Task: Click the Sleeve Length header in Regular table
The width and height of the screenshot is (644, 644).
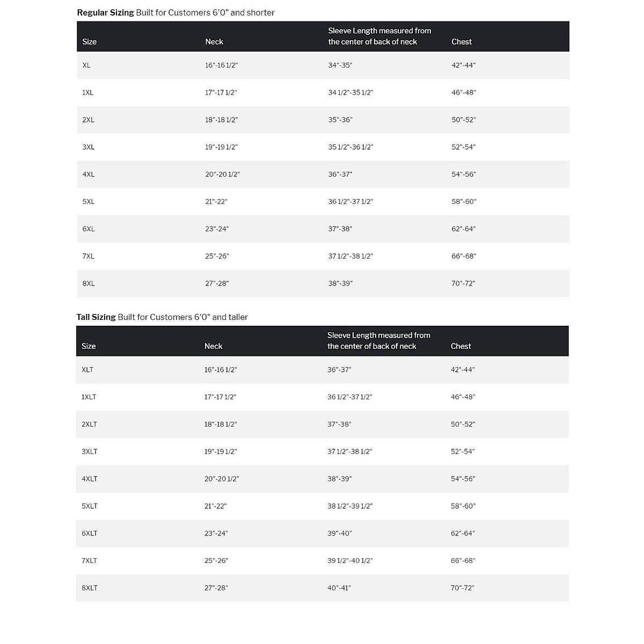Action: click(x=379, y=36)
